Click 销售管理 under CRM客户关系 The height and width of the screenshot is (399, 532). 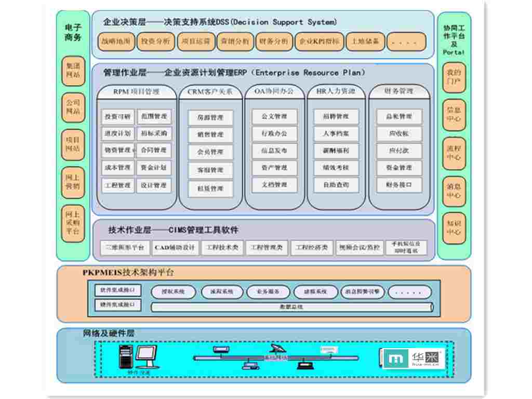210,135
